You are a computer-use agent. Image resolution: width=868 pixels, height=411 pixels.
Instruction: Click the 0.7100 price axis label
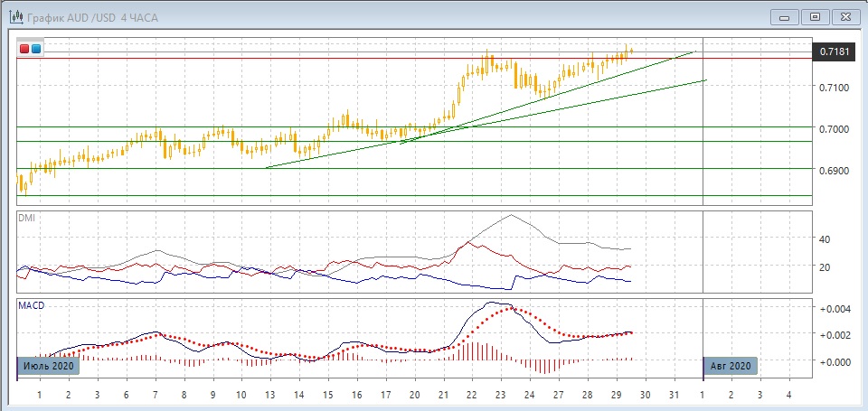833,88
